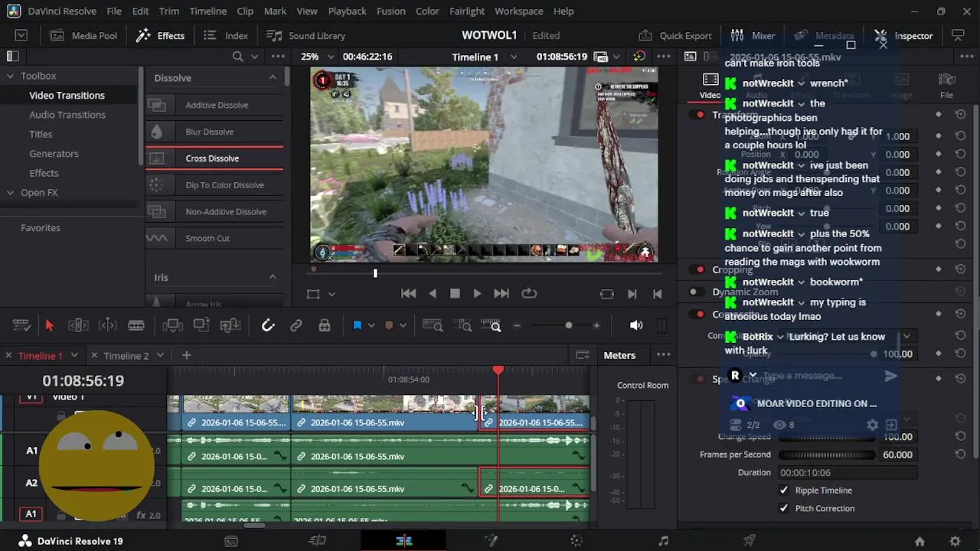Toggle the Effects panel

[160, 35]
